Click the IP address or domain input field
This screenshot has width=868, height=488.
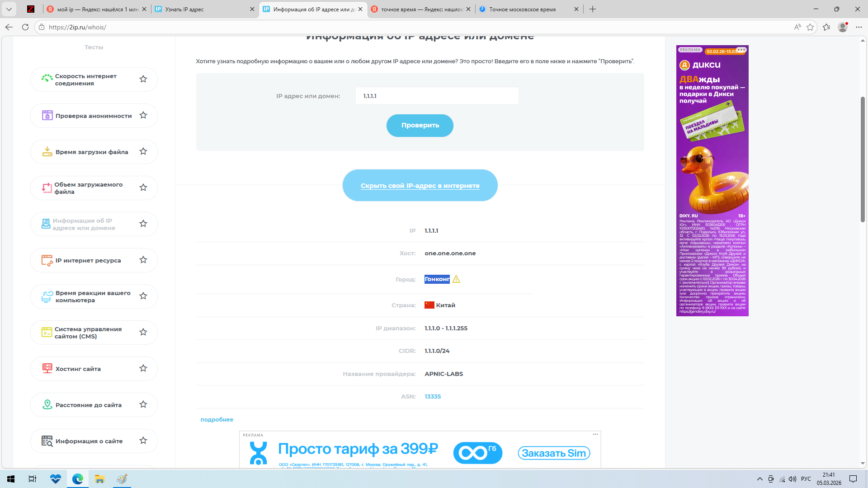click(437, 96)
